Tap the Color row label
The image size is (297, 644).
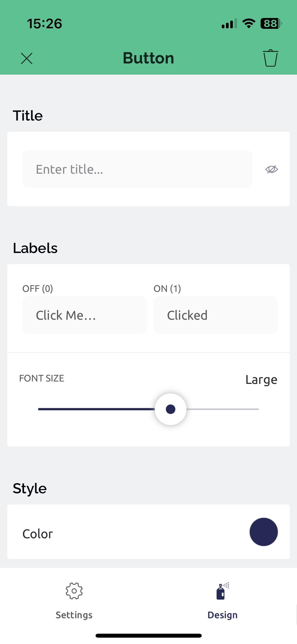point(38,534)
